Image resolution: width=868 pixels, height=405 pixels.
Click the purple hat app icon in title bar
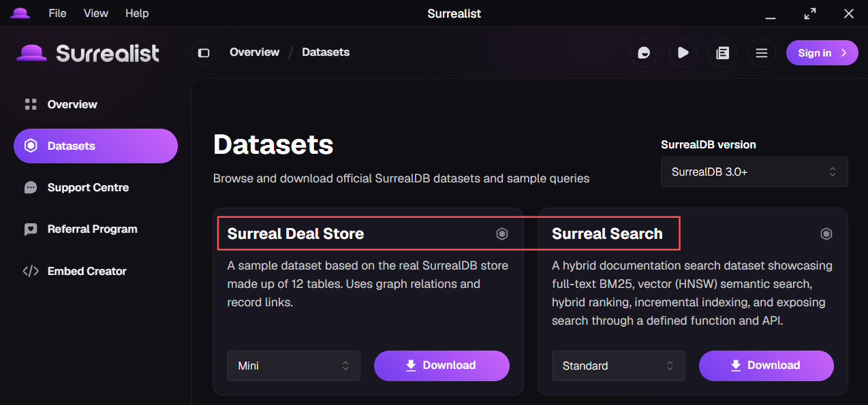pos(20,14)
